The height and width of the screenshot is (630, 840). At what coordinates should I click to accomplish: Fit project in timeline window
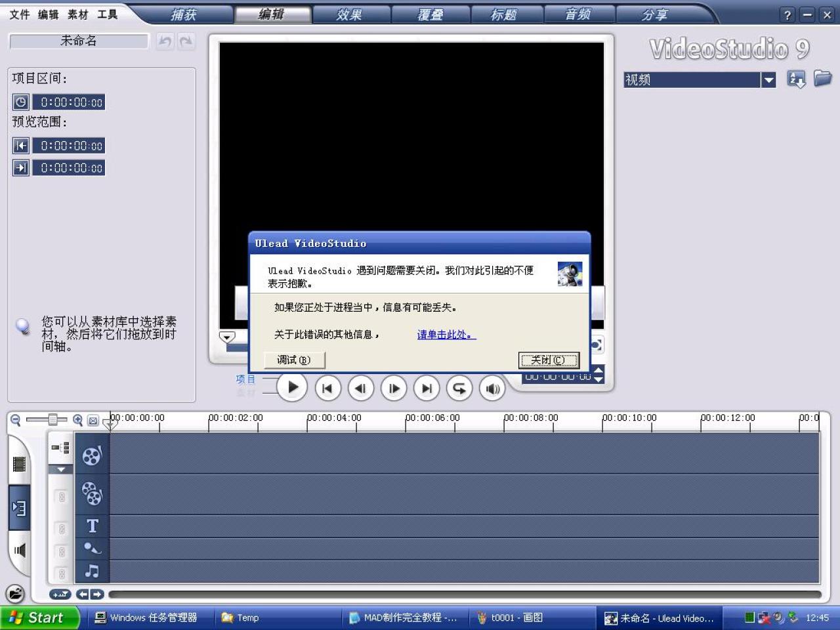(93, 421)
